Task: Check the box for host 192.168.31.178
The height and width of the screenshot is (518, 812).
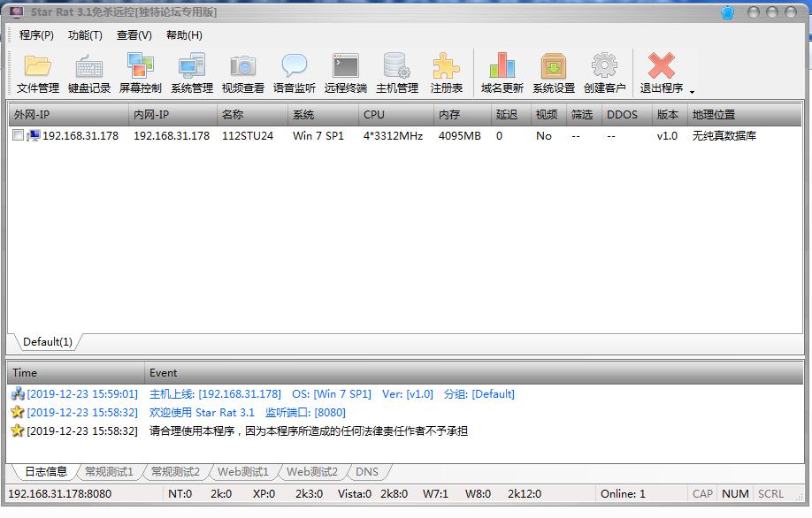Action: coord(18,135)
